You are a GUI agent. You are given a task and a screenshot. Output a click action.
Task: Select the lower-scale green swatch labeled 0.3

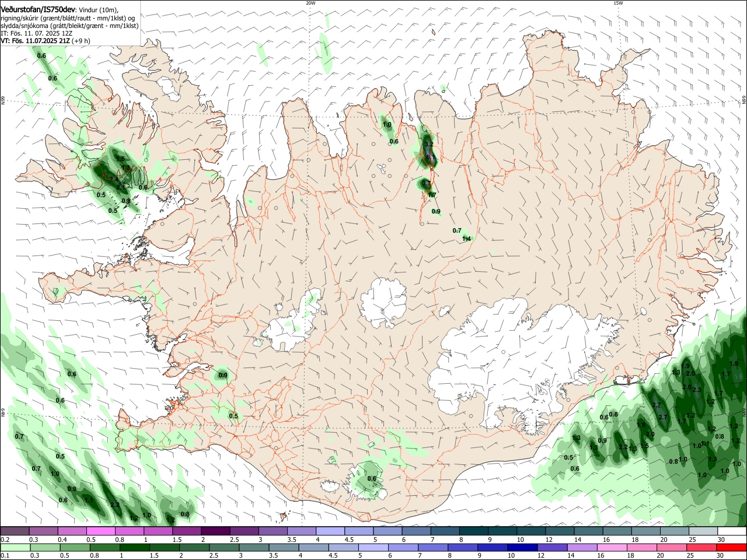[45, 548]
